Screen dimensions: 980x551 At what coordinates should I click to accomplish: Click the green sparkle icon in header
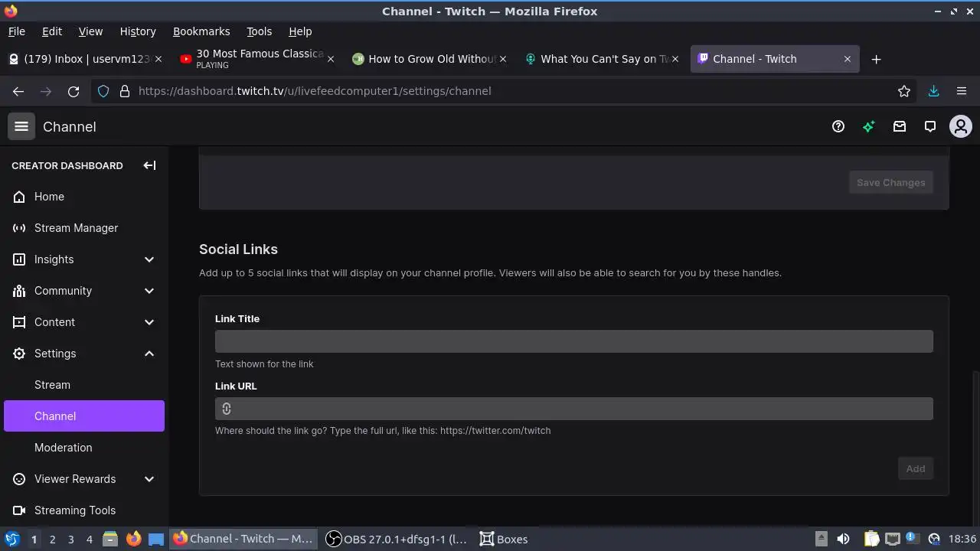pos(869,126)
